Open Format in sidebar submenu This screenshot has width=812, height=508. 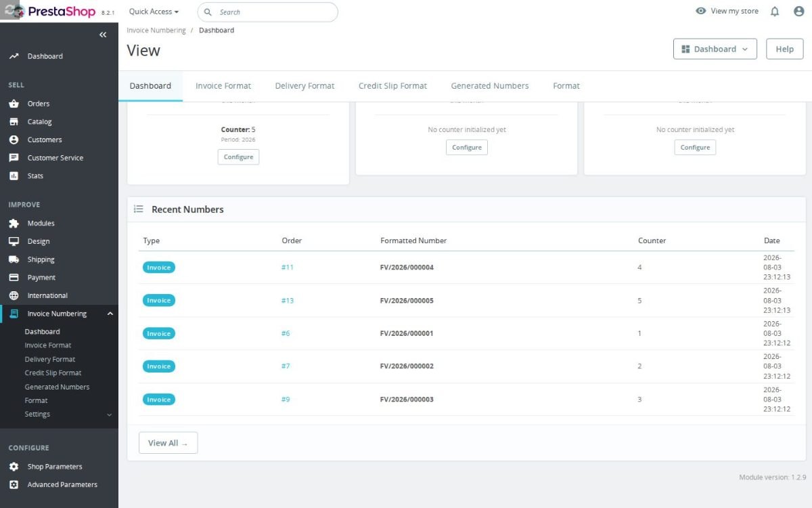[x=36, y=401]
